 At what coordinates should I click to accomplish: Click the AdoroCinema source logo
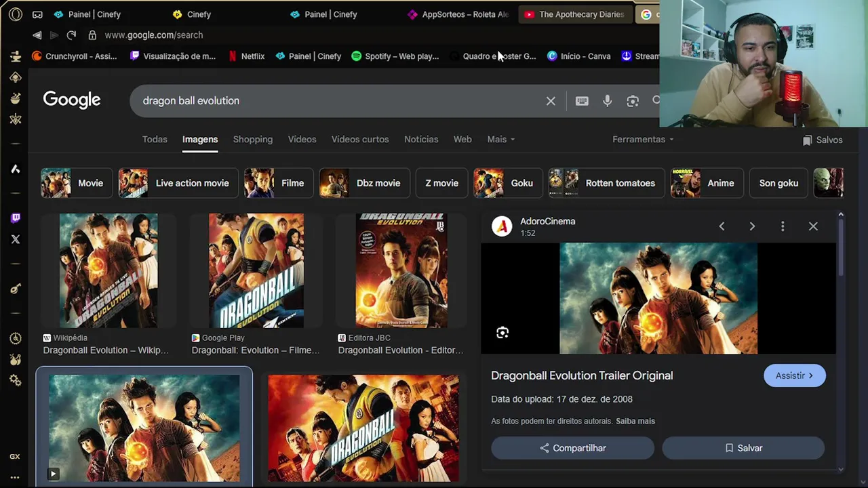click(x=502, y=226)
